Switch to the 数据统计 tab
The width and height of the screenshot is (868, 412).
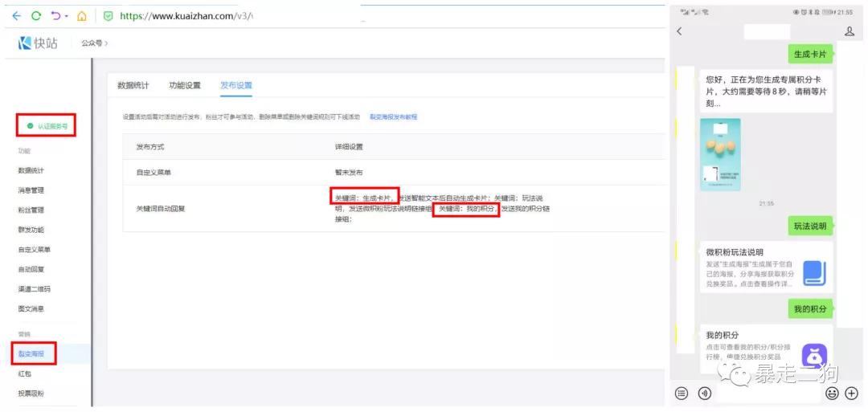pyautogui.click(x=133, y=85)
